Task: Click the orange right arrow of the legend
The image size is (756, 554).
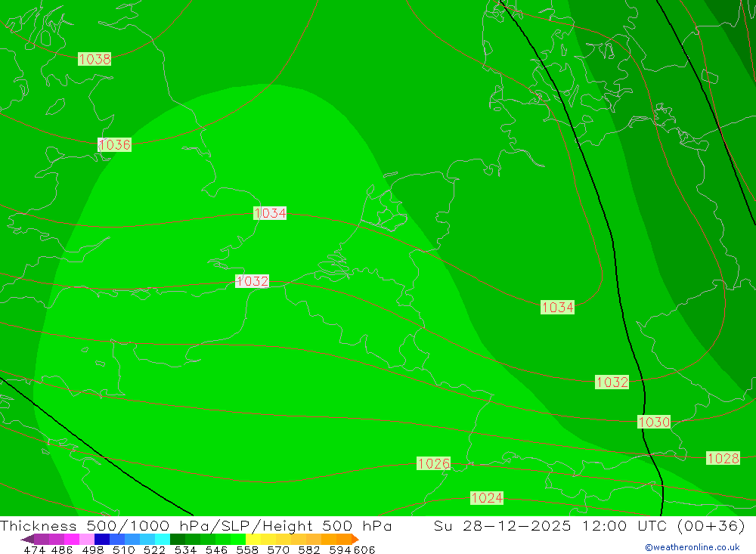Action: [x=355, y=539]
